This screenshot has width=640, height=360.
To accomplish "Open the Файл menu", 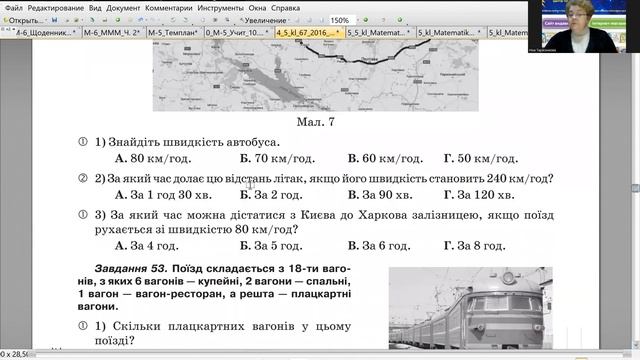I will [x=13, y=8].
